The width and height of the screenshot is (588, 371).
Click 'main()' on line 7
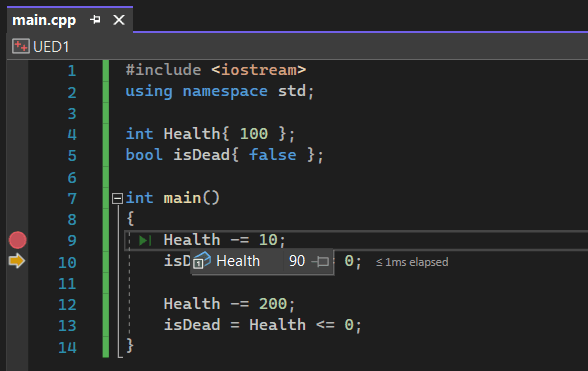(x=191, y=198)
